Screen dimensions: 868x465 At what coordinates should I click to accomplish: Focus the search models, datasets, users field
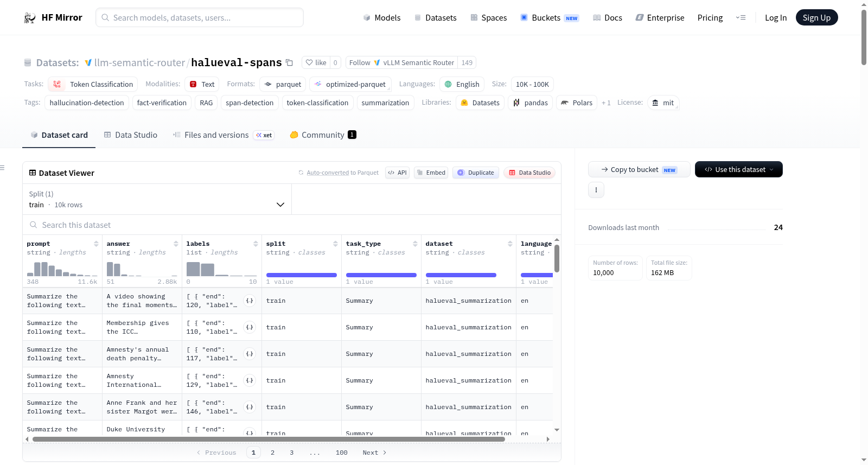tap(200, 17)
